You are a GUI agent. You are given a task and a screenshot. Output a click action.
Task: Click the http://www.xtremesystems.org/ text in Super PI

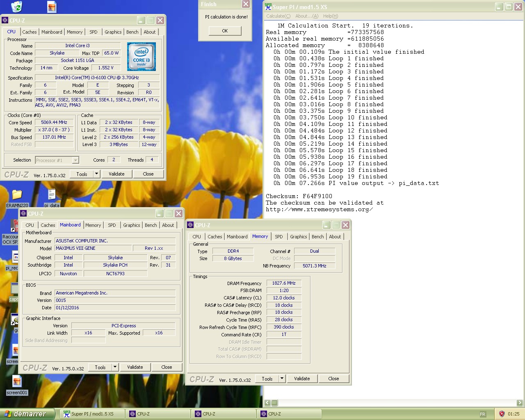[x=320, y=209]
